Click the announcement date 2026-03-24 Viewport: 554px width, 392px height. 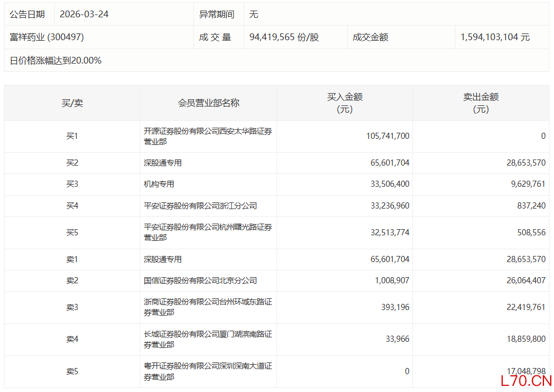tap(84, 14)
